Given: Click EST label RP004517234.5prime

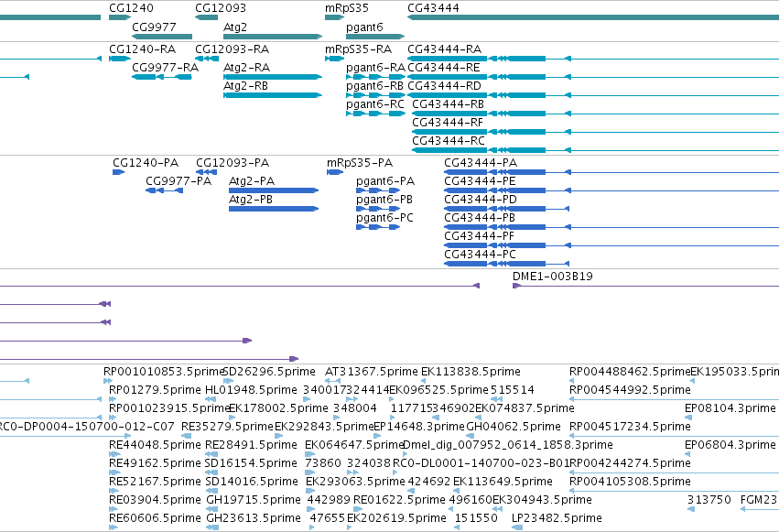Looking at the screenshot, I should (630, 427).
